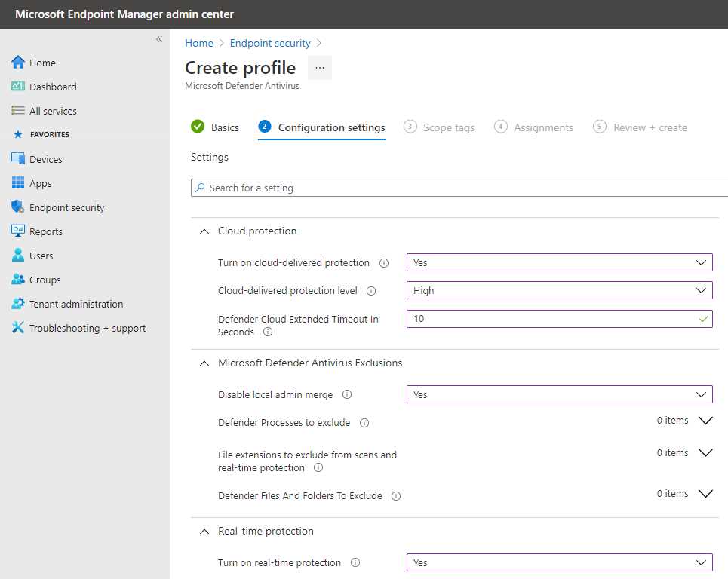Select the Dashboard icon in the sidebar

coord(17,87)
